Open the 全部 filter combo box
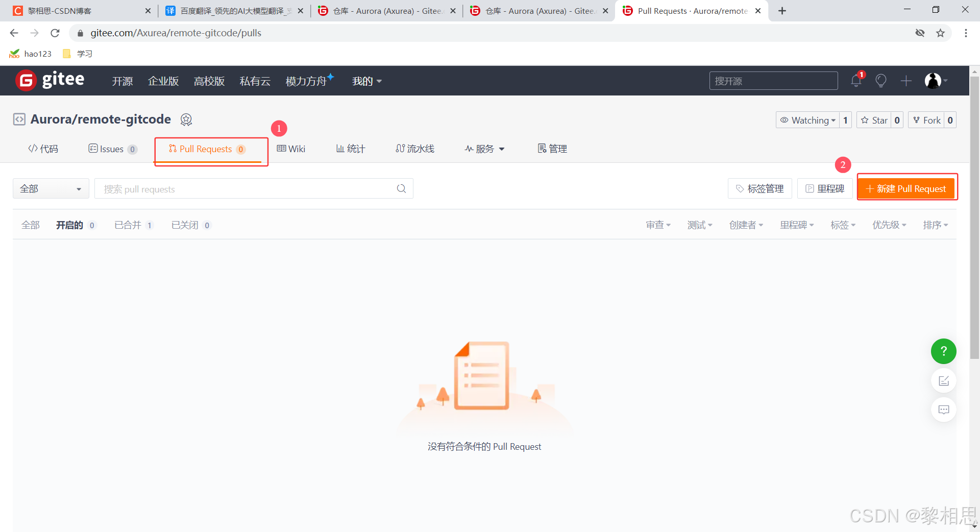Viewport: 980px width, 532px height. click(51, 189)
